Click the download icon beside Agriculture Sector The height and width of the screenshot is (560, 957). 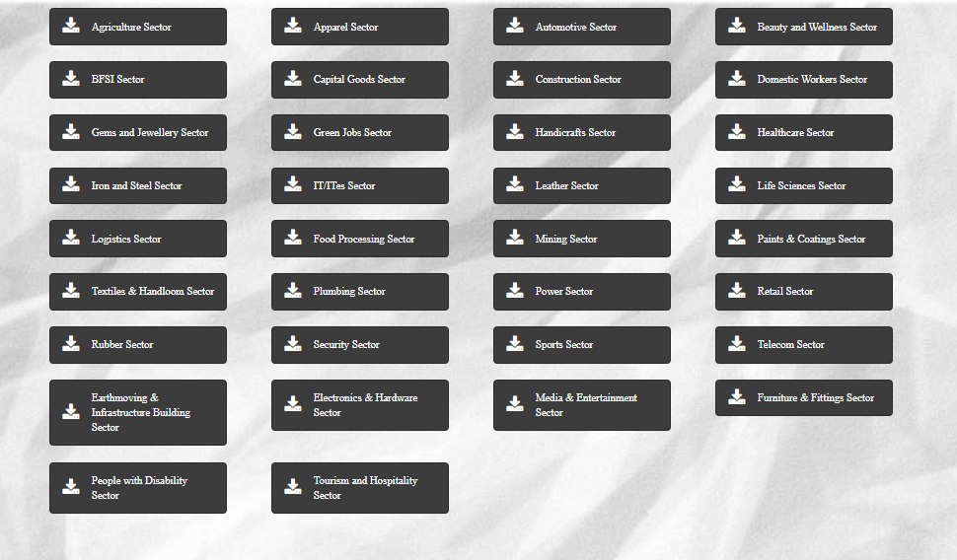[71, 27]
